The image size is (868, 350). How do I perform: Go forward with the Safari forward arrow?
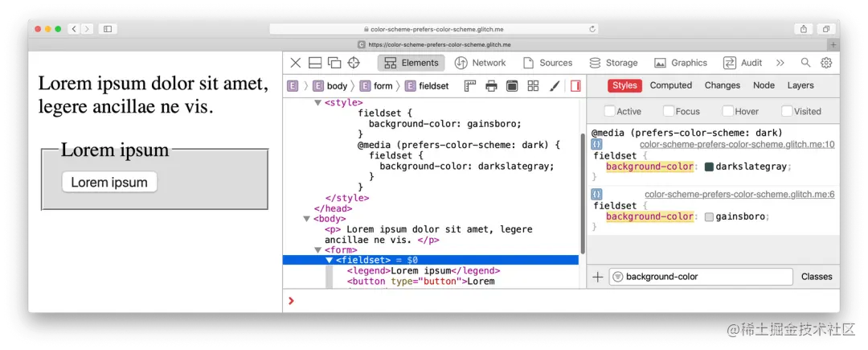click(x=87, y=29)
